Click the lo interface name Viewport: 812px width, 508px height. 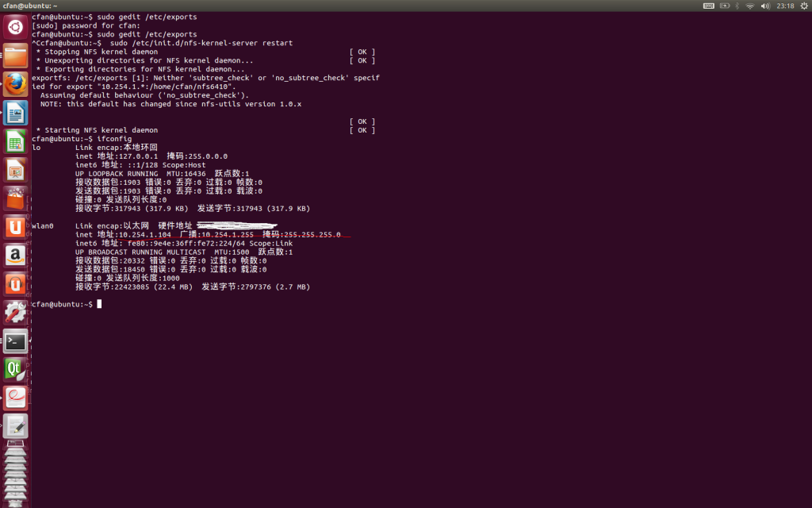click(36, 148)
